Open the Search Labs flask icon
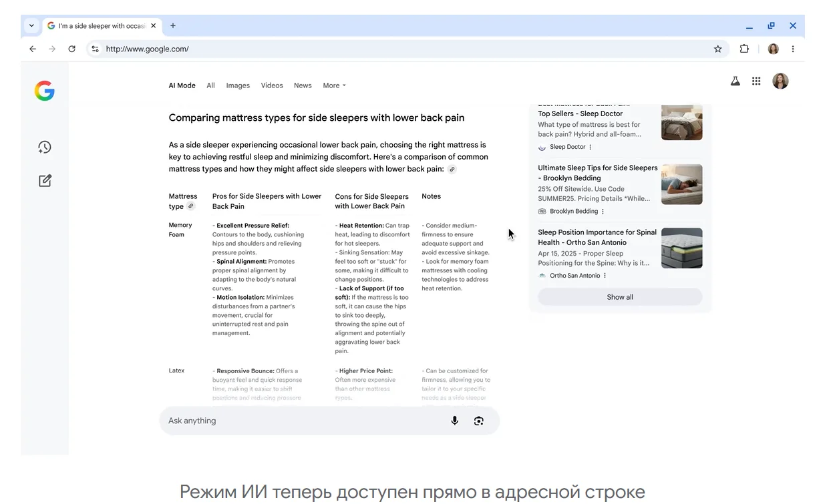This screenshot has width=827, height=504. click(735, 81)
